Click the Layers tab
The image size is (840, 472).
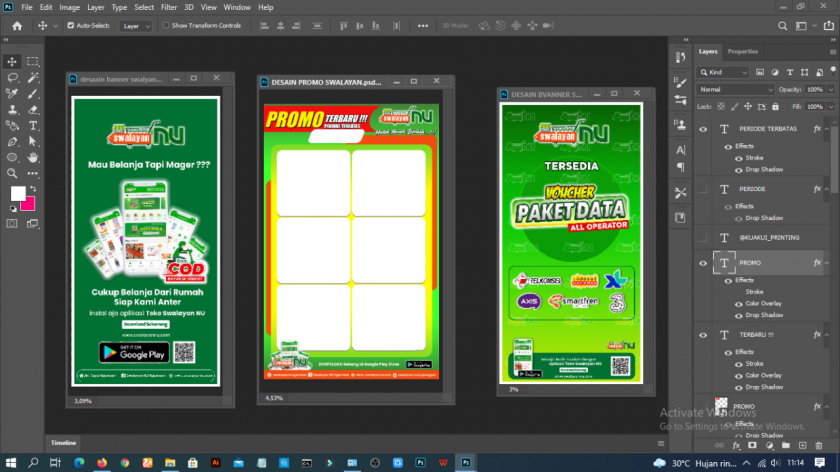tap(708, 51)
